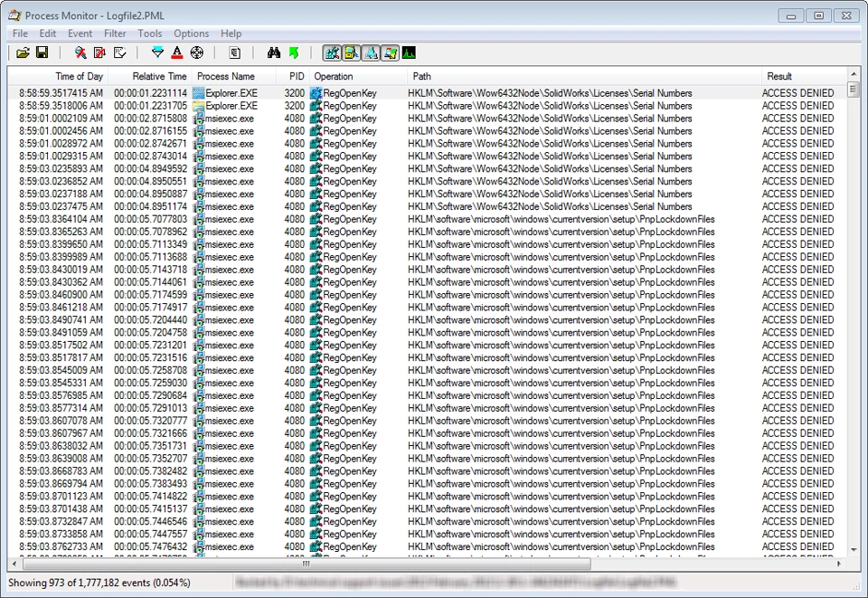Open the Filter dialog via funnel icon
The image size is (868, 598).
(157, 52)
